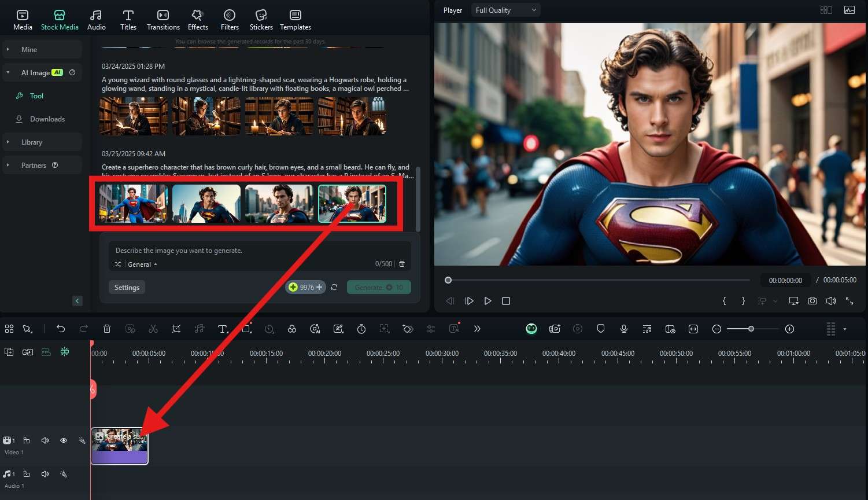
Task: Open the color overlapping-circles tool
Action: coord(292,329)
